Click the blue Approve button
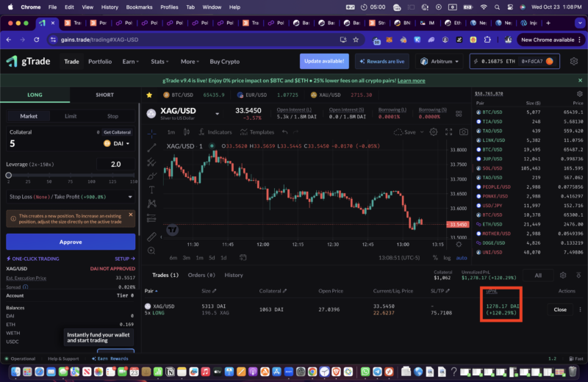 point(71,242)
